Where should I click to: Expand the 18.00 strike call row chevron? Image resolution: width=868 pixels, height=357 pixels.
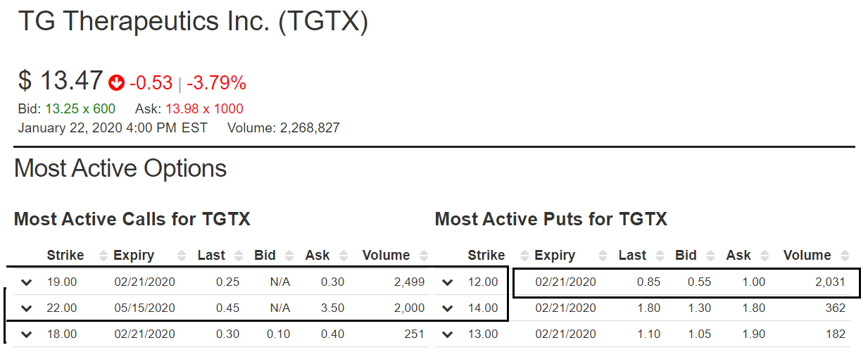point(26,334)
